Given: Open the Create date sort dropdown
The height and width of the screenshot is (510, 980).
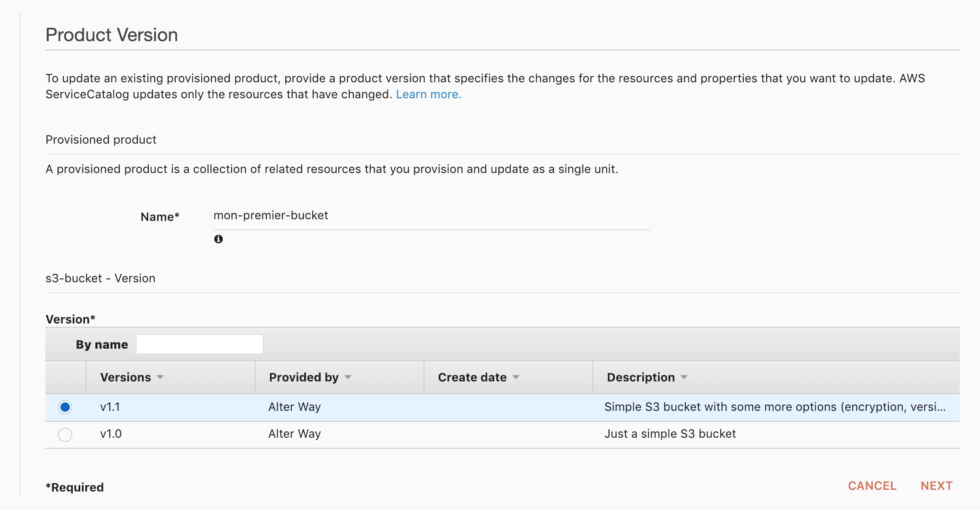Looking at the screenshot, I should [516, 378].
